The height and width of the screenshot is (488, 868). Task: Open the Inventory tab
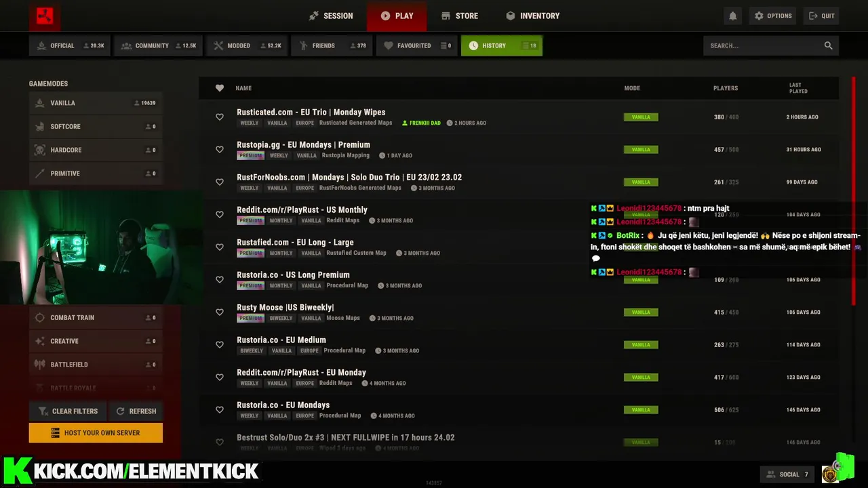point(532,16)
